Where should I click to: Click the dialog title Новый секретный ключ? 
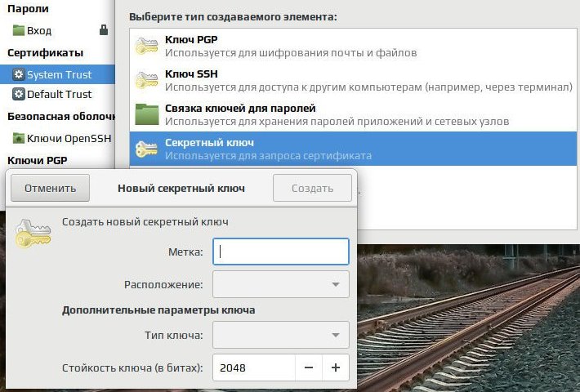click(181, 188)
